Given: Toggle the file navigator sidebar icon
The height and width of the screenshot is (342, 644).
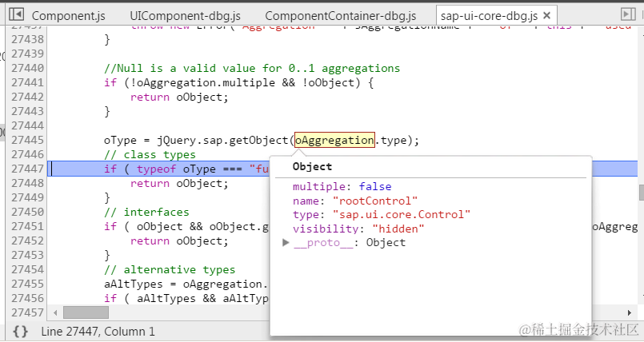Looking at the screenshot, I should point(17,14).
